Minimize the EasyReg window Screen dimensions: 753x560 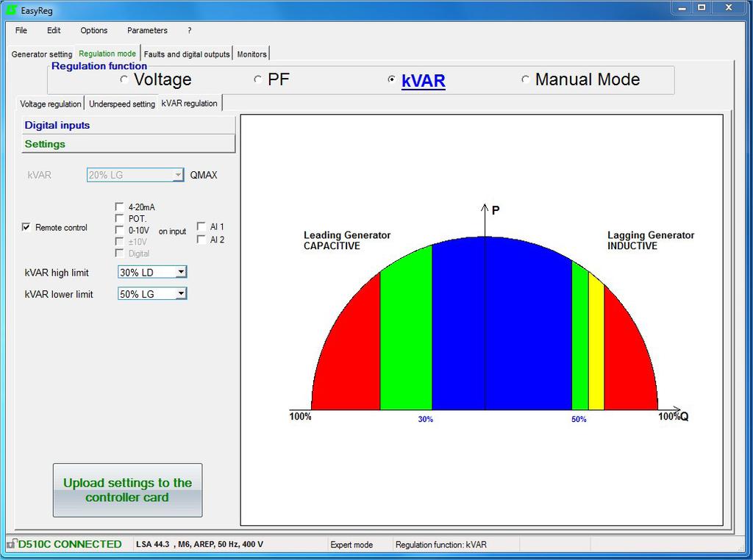pos(682,7)
